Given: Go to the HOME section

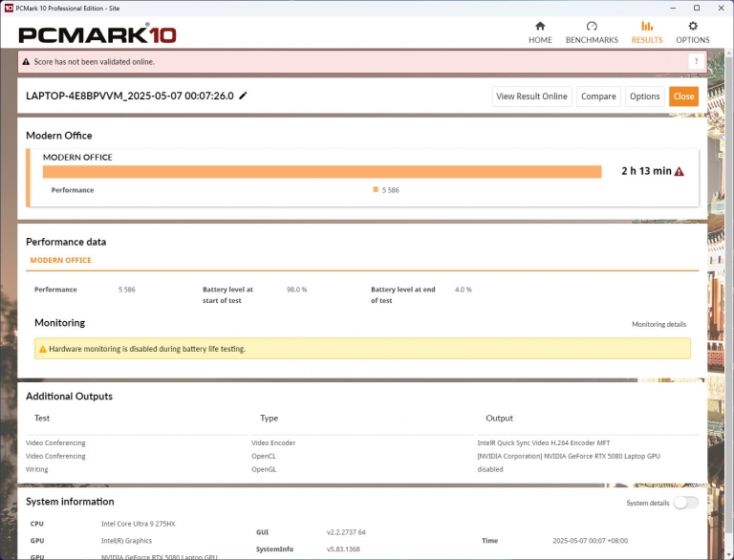Looking at the screenshot, I should [540, 32].
